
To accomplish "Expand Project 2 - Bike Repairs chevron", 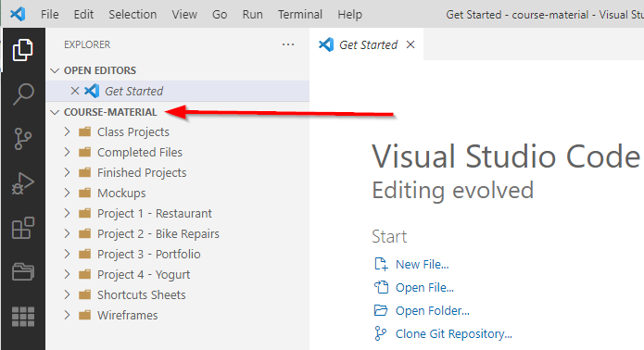I will coord(67,233).
